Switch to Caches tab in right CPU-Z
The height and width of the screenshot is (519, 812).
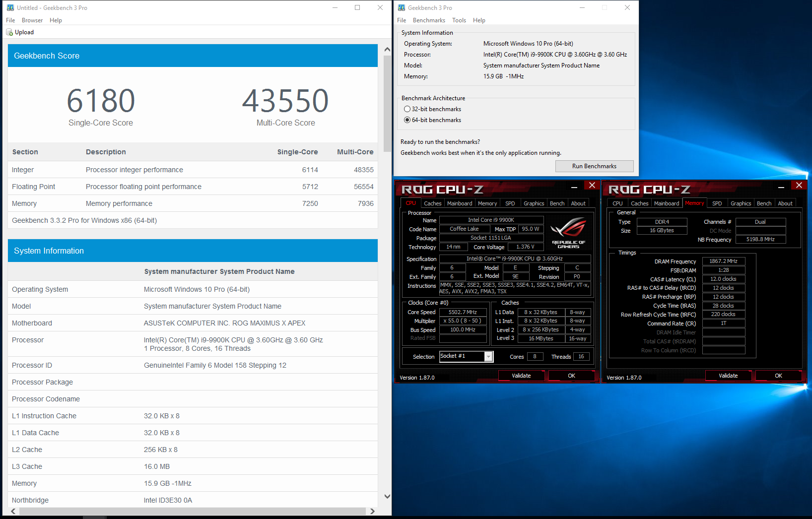[x=639, y=203]
